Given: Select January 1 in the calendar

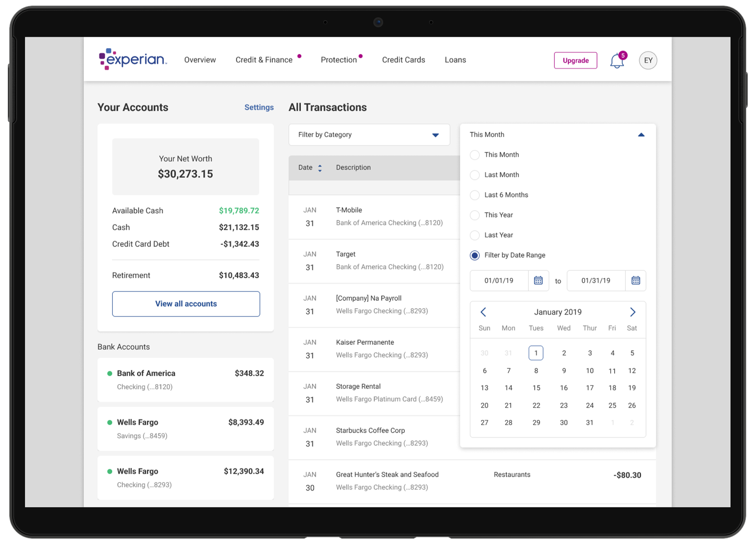Looking at the screenshot, I should 536,353.
